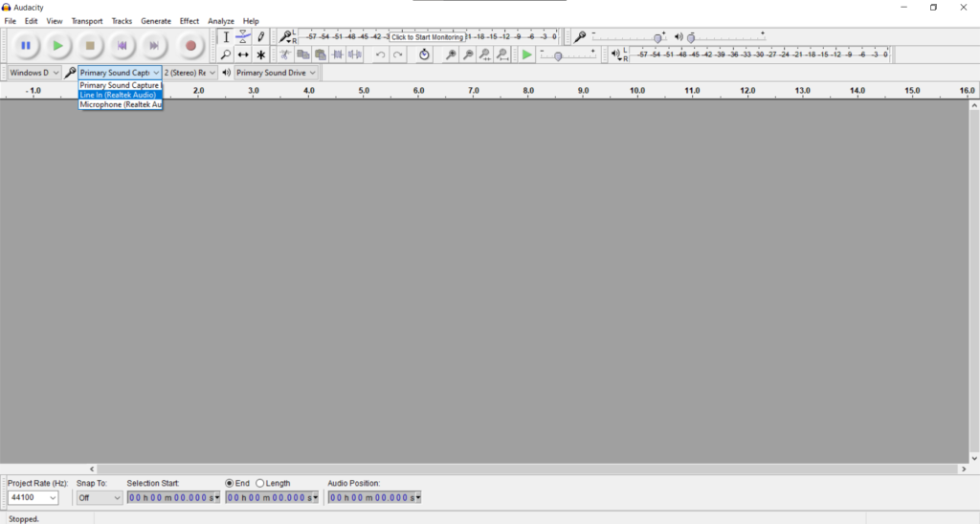Choose the Time Shift tool
980x524 pixels.
click(x=243, y=55)
